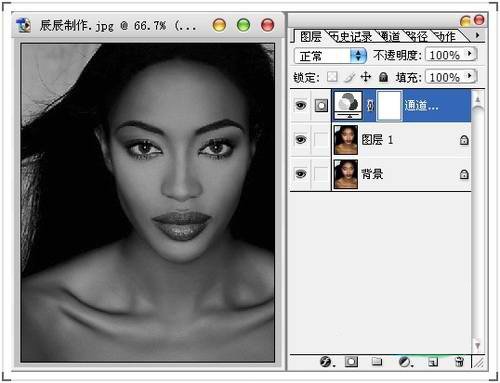The width and height of the screenshot is (500, 383).
Task: Click the layers panel resize grip corner
Action: (479, 363)
